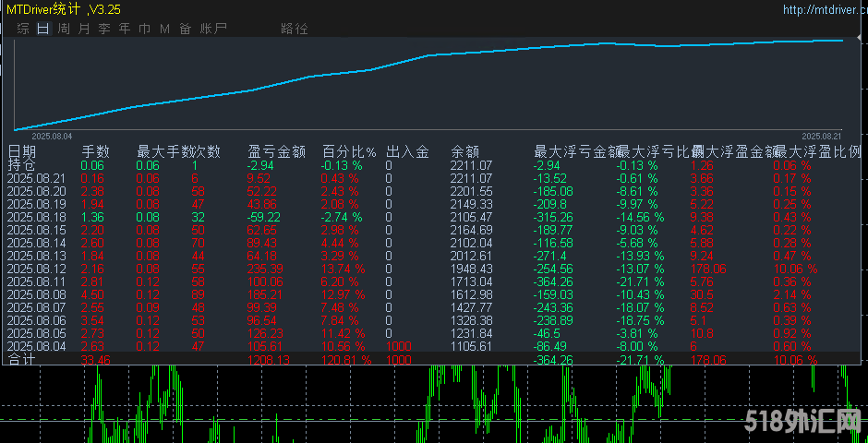
Task: Switch to the 月 monthly tab
Action: [84, 29]
